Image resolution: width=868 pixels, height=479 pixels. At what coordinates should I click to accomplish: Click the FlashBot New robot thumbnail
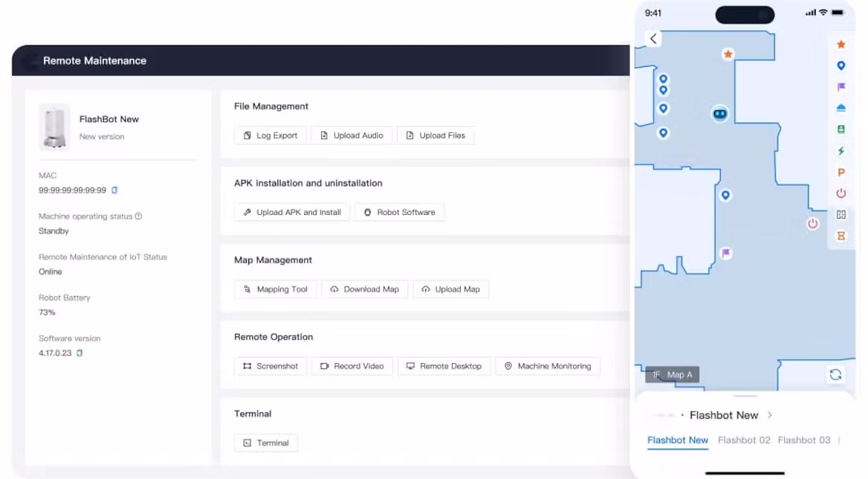coord(54,127)
